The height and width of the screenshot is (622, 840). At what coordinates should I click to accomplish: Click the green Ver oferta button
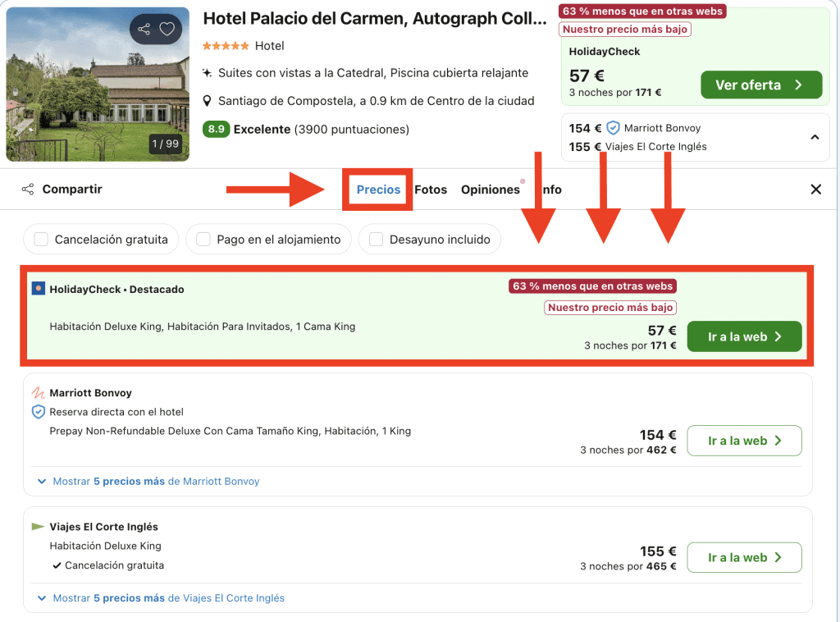point(760,85)
